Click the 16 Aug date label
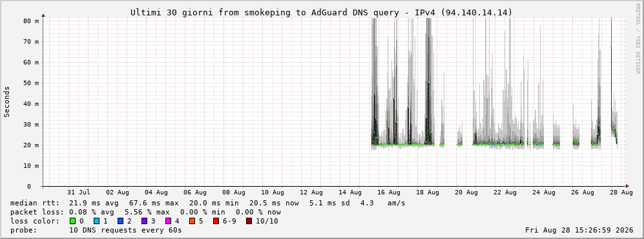 (x=389, y=192)
